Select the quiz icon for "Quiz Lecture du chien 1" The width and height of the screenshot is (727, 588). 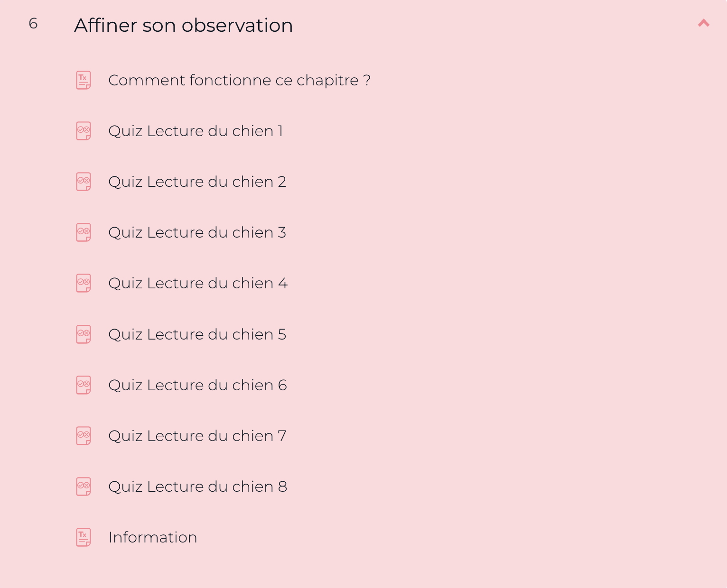pos(83,131)
